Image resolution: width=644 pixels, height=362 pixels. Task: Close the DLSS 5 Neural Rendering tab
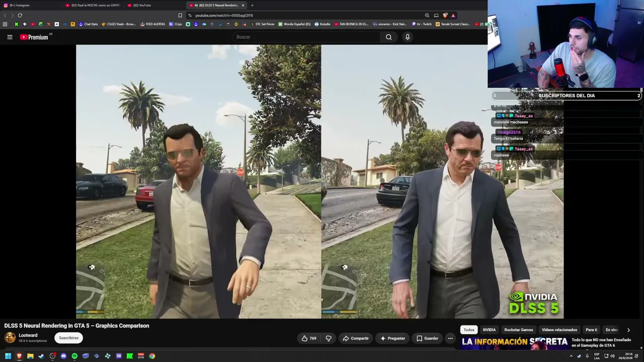click(x=243, y=5)
